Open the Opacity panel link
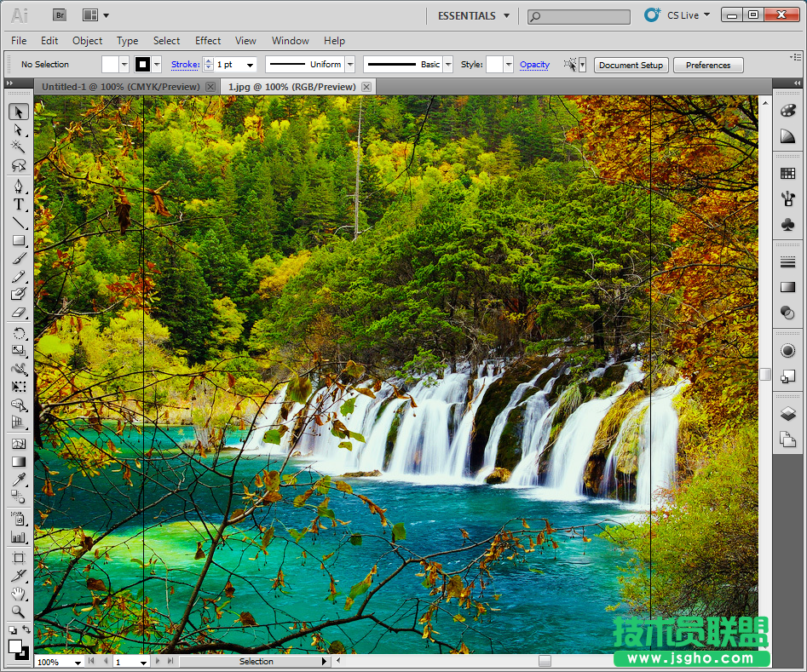The image size is (807, 672). [x=535, y=65]
